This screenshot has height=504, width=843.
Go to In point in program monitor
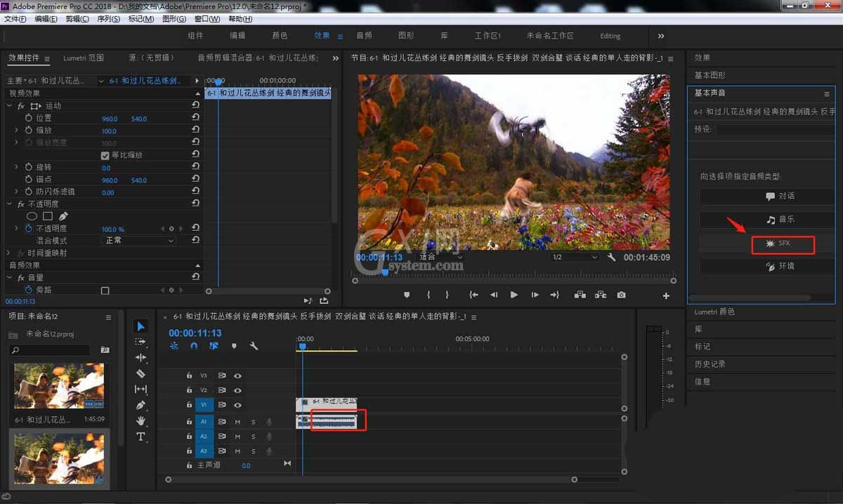click(474, 296)
